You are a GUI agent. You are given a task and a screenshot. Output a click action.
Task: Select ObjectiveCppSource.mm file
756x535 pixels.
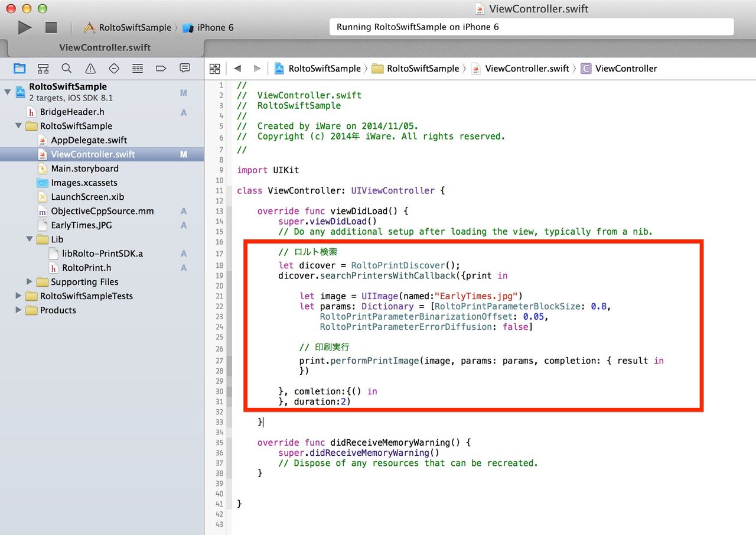pos(102,211)
